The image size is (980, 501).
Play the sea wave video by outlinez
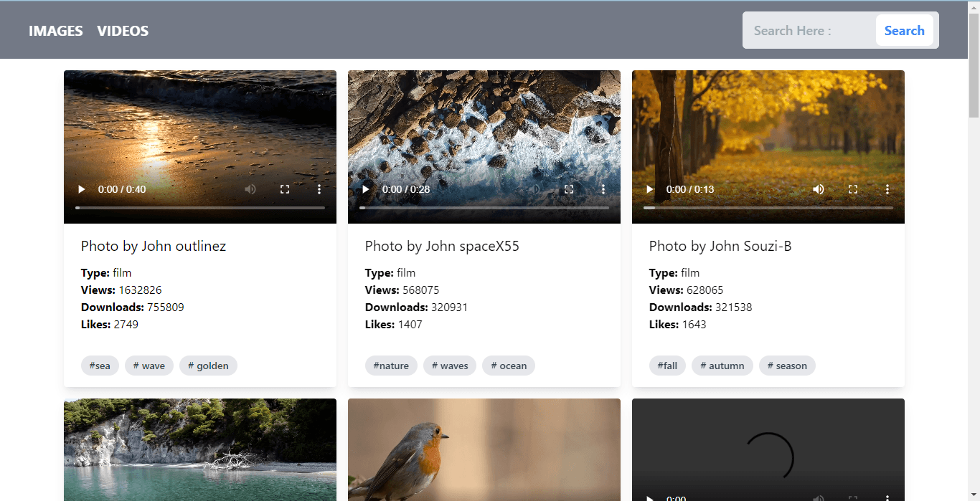(81, 189)
